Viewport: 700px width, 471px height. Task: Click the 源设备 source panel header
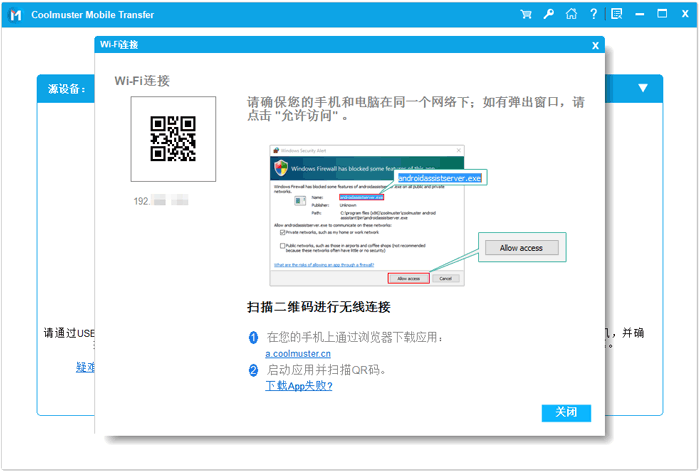(x=66, y=89)
